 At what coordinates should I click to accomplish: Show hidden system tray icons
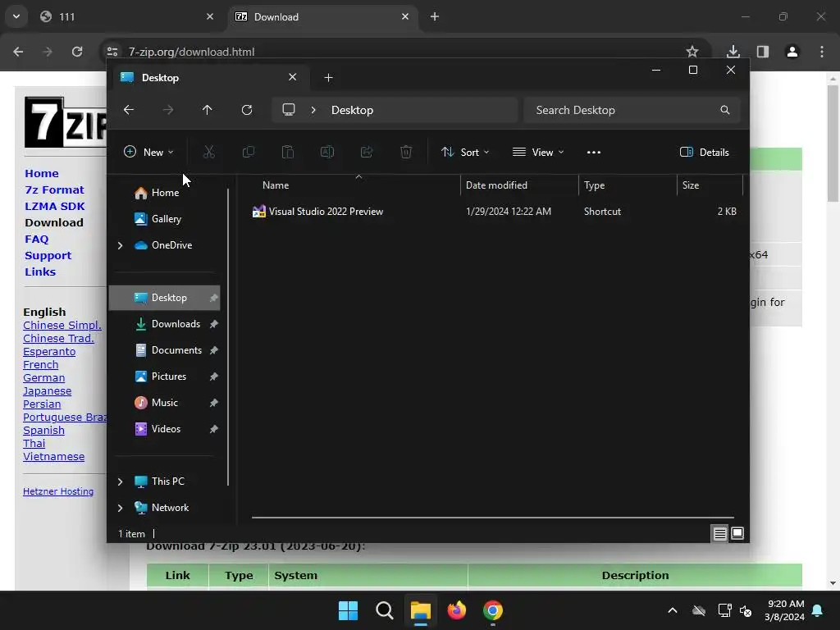coord(673,610)
